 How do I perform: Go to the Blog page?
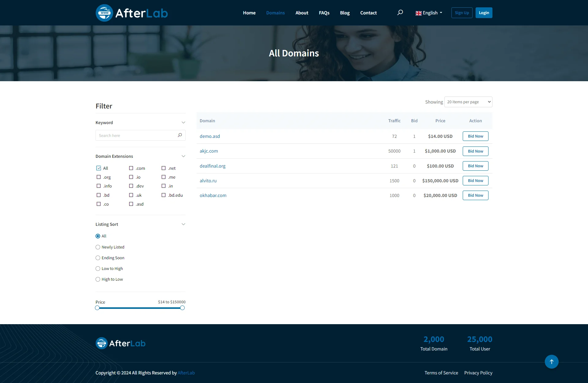(x=345, y=13)
